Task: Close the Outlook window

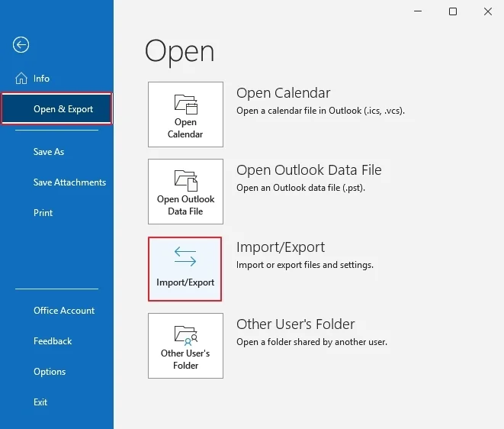Action: click(488, 11)
